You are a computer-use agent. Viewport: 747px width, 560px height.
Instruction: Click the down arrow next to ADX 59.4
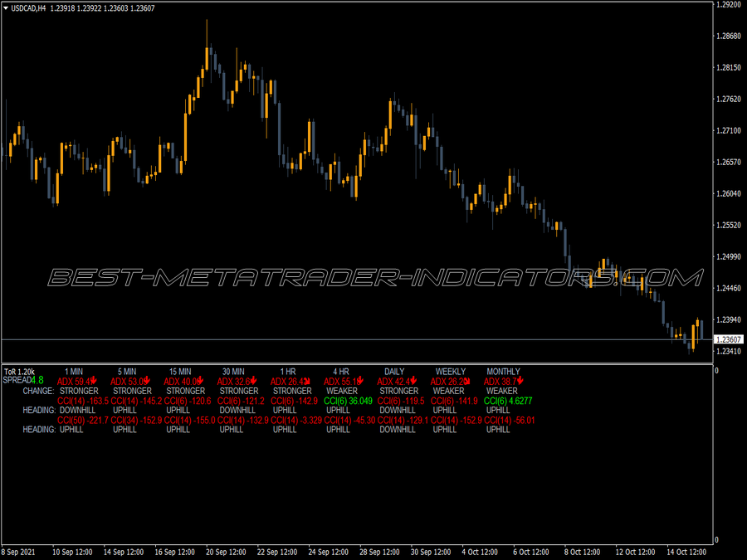pos(94,380)
